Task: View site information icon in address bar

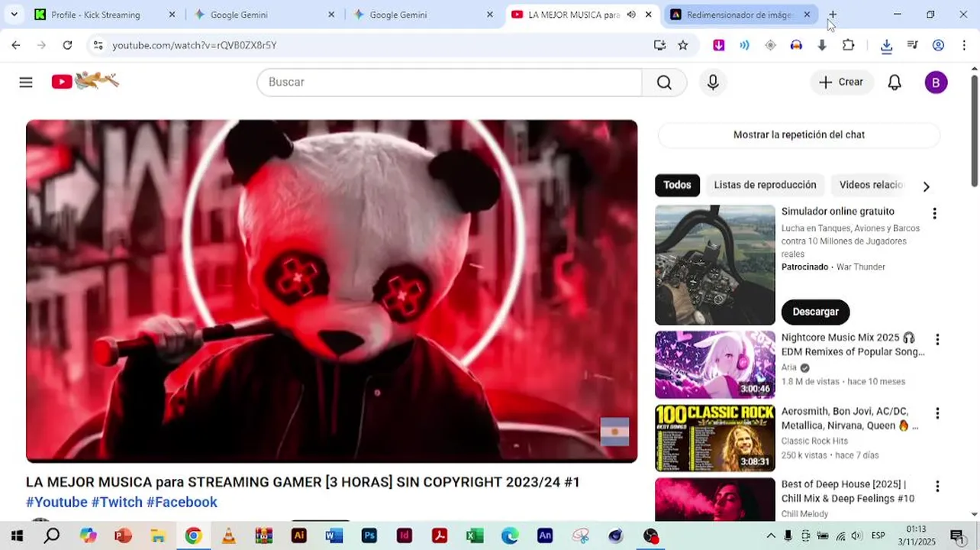Action: tap(98, 45)
